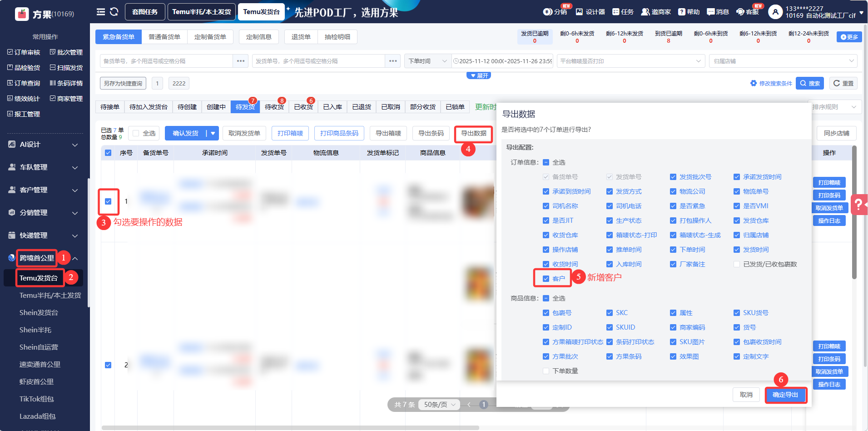Open the 设计器 designer tool
Image resolution: width=868 pixels, height=431 pixels.
[x=590, y=12]
